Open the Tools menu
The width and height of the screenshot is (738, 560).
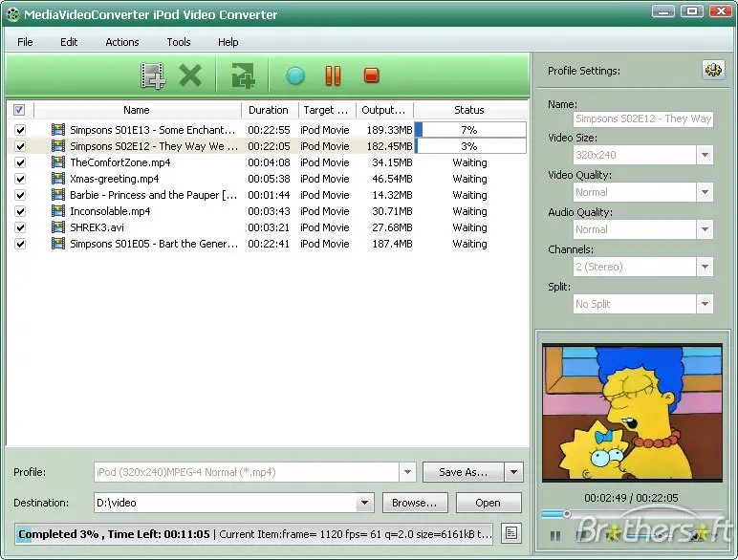click(178, 42)
